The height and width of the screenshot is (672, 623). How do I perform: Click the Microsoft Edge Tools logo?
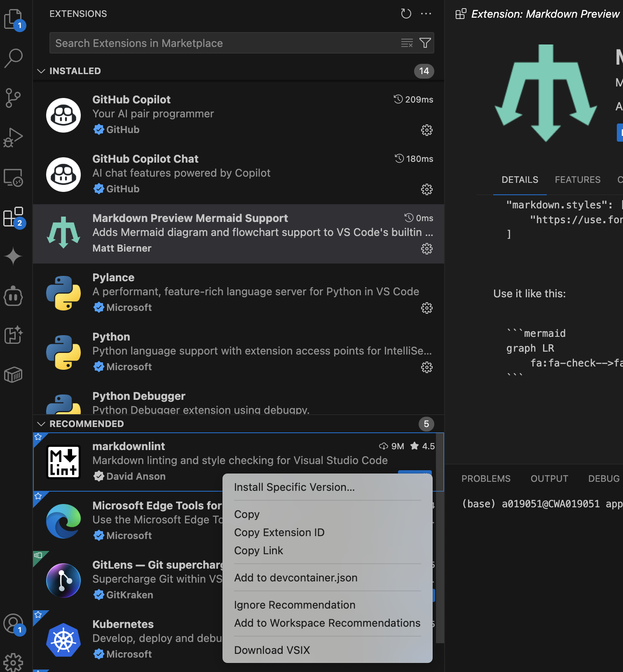pyautogui.click(x=63, y=521)
